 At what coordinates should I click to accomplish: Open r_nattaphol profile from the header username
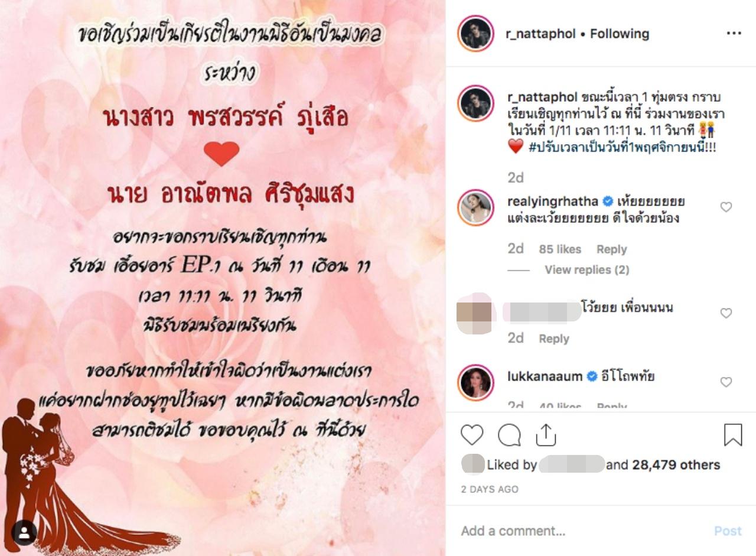(541, 34)
